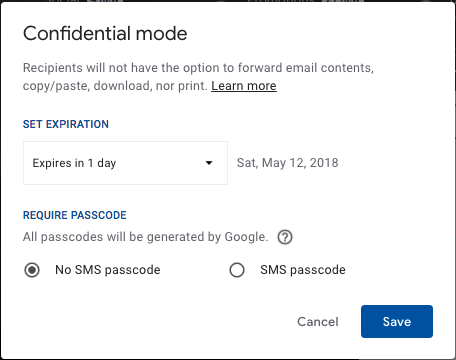456x360 pixels.
Task: Click the 'All passcodes will be generated by Google' text
Action: [x=145, y=237]
